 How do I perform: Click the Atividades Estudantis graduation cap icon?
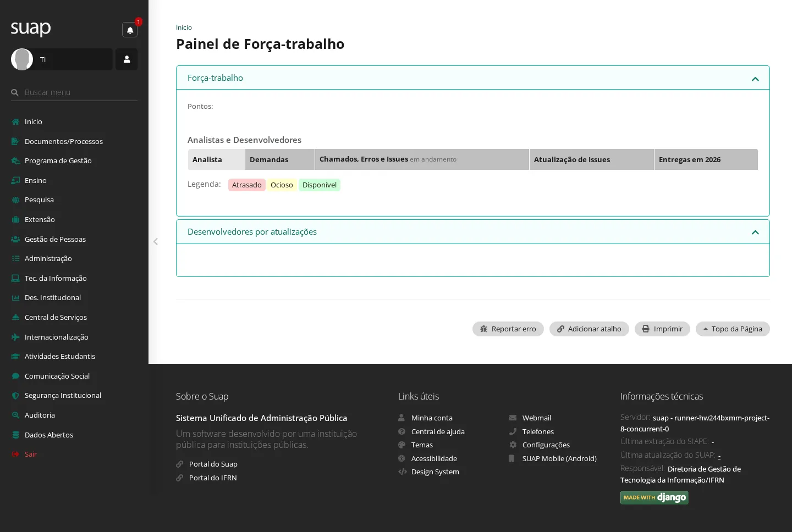[x=15, y=356]
